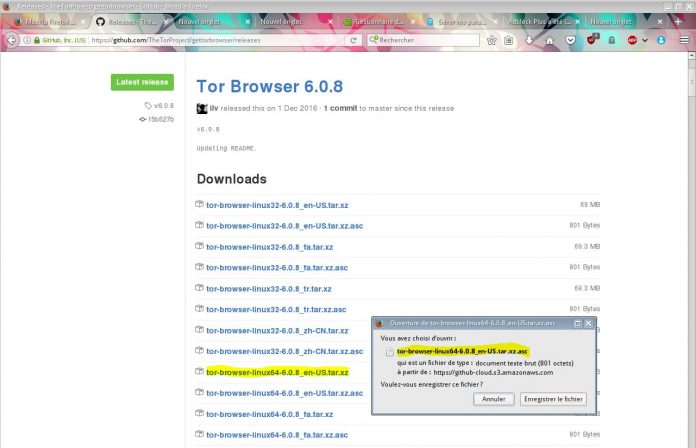Click file icon in download dialog

(390, 352)
